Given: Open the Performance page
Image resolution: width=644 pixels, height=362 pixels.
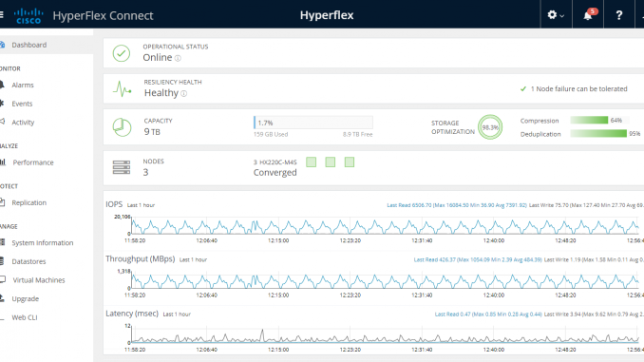Looking at the screenshot, I should [33, 162].
